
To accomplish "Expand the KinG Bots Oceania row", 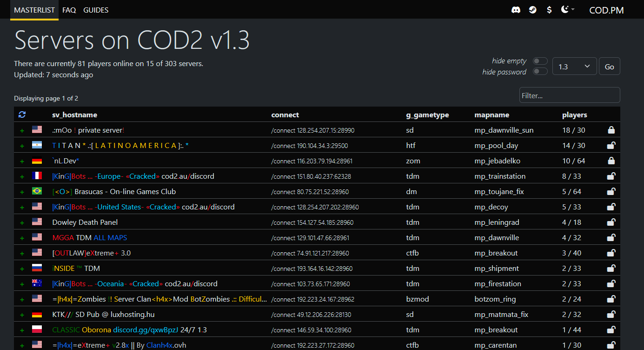I will click(22, 284).
